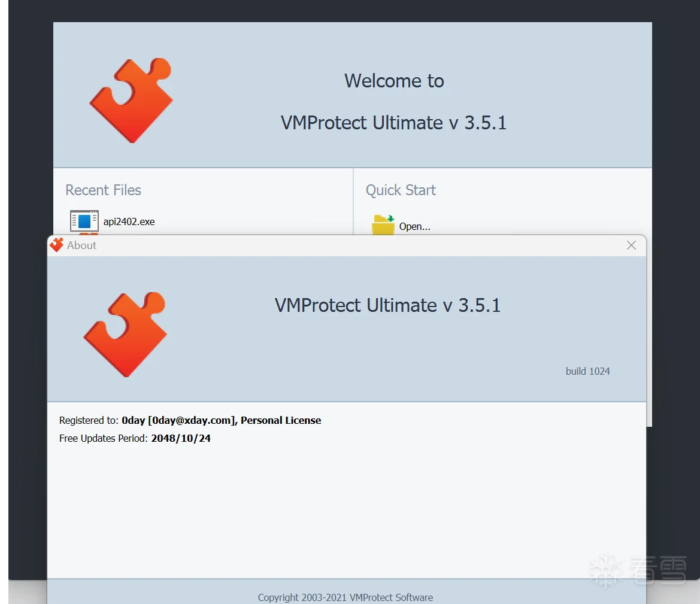The image size is (700, 604).
Task: Click the small puzzle icon in About title bar
Action: pyautogui.click(x=57, y=245)
